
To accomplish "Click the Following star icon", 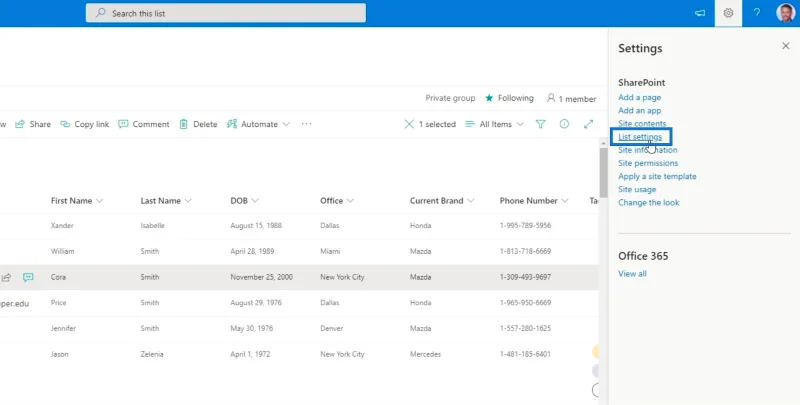I will point(489,98).
